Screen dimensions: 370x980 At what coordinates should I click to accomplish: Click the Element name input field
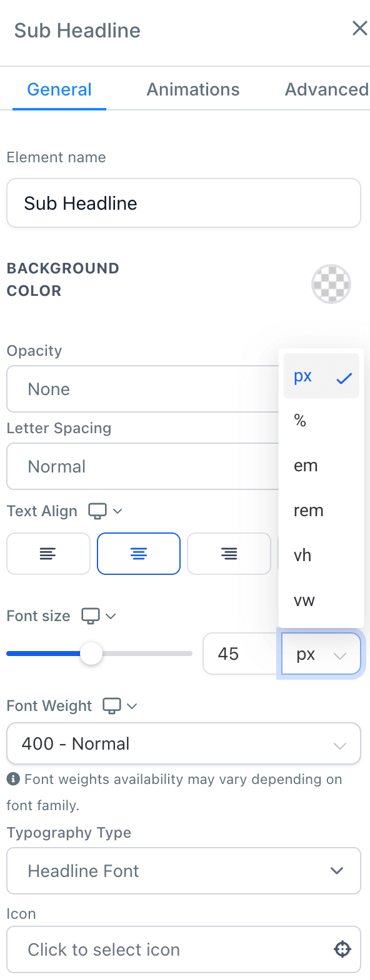click(x=184, y=203)
